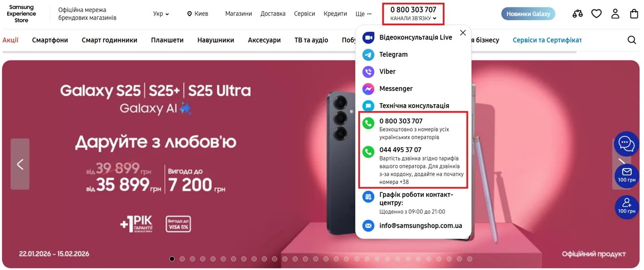Image resolution: width=644 pixels, height=270 pixels.
Task: Go to previous banner slide arrow
Action: pyautogui.click(x=20, y=165)
